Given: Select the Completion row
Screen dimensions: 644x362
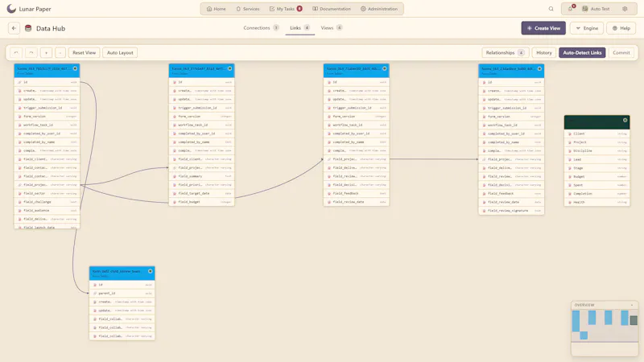Looking at the screenshot, I should pyautogui.click(x=597, y=194).
